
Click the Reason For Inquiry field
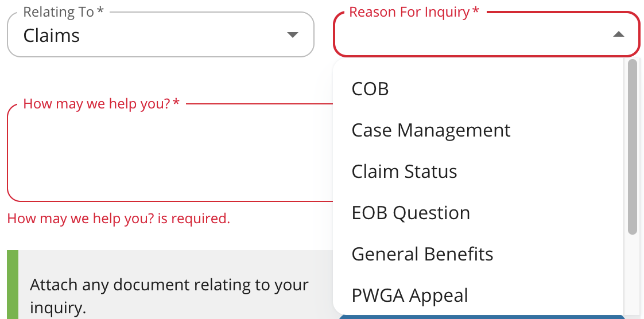476,36
